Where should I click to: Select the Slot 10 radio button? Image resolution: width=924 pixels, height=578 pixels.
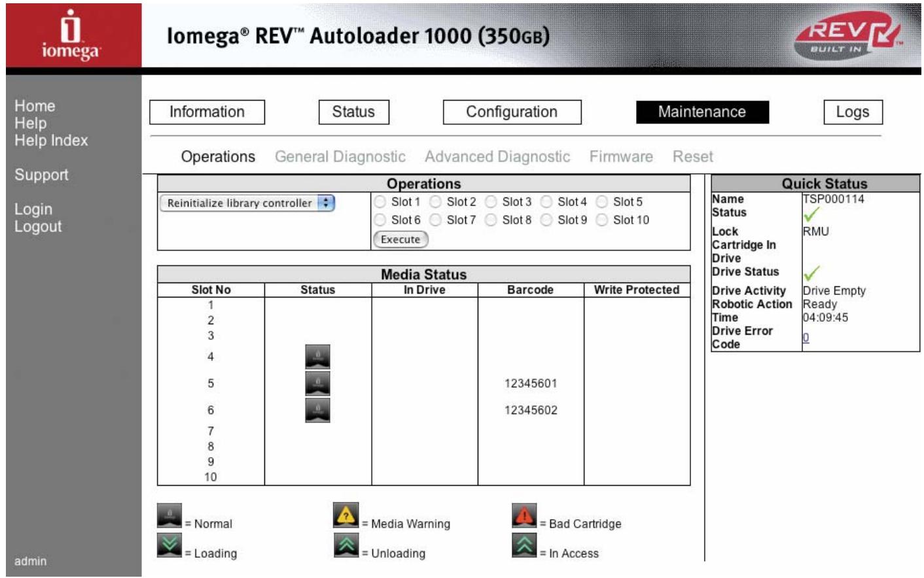coord(602,220)
